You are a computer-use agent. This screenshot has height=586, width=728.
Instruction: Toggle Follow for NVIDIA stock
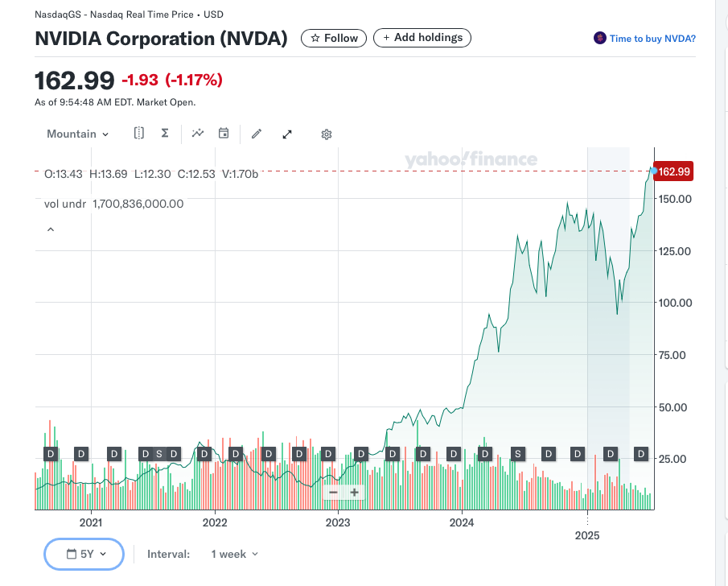334,38
